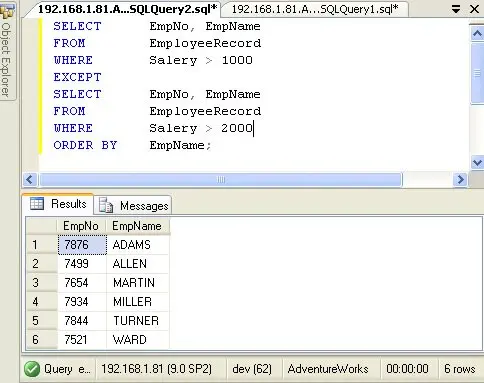
Task: Click the horizontal scrollbar thumb
Action: click(221, 180)
